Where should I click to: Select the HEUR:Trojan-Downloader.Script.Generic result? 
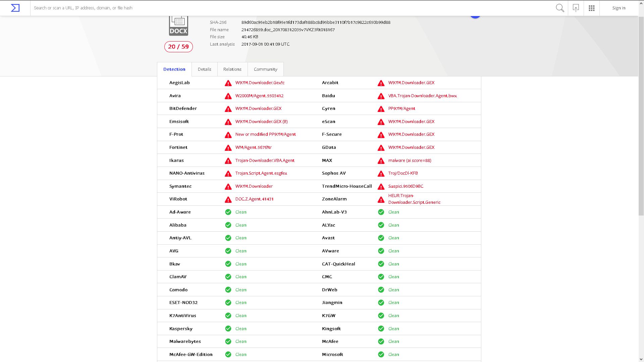click(x=415, y=199)
